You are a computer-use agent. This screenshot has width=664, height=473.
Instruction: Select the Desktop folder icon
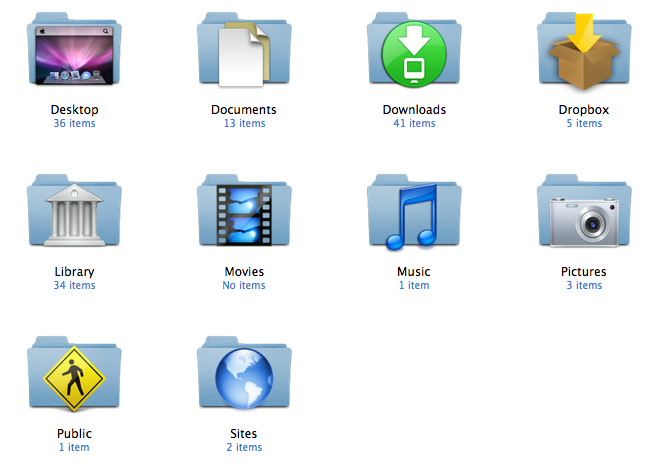74,49
